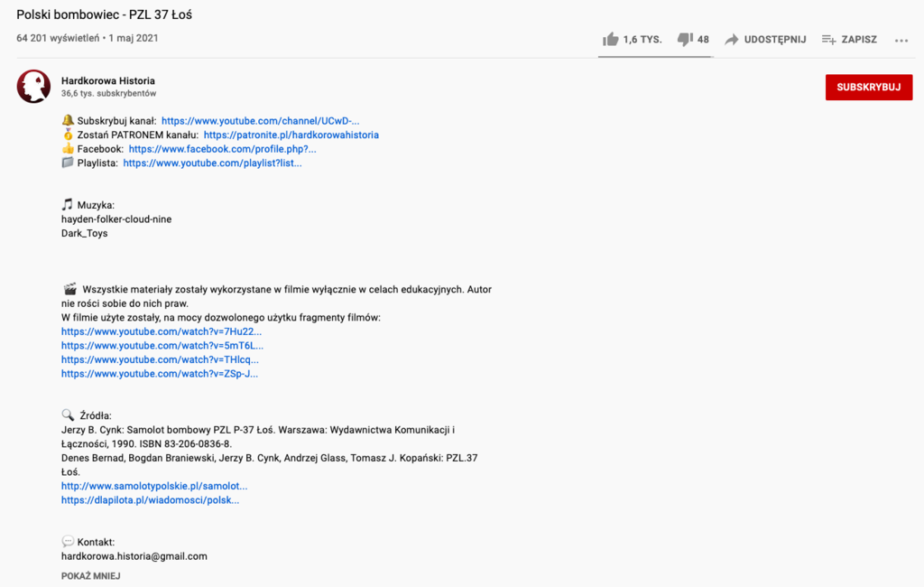Open the watch?v=7Hu22 video link

point(162,331)
